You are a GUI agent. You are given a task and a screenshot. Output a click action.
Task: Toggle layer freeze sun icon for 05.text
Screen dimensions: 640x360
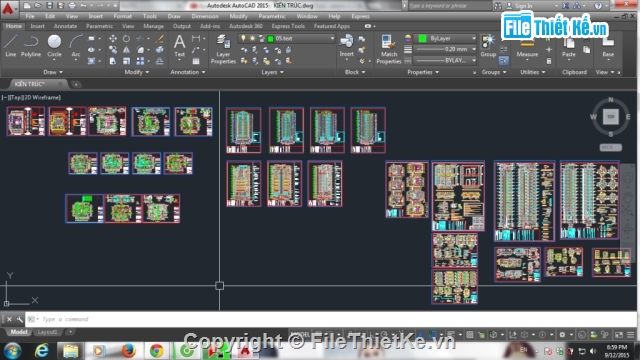coord(252,38)
